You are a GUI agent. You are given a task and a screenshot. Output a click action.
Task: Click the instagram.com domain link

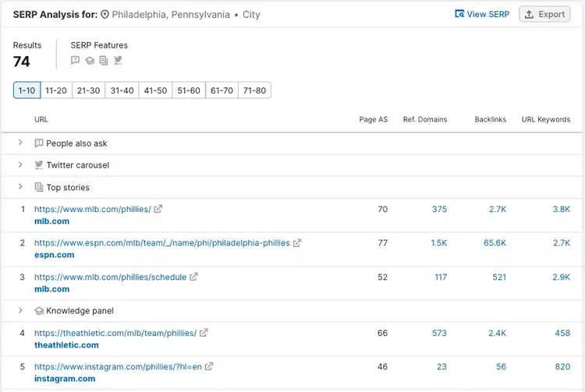[x=65, y=379]
